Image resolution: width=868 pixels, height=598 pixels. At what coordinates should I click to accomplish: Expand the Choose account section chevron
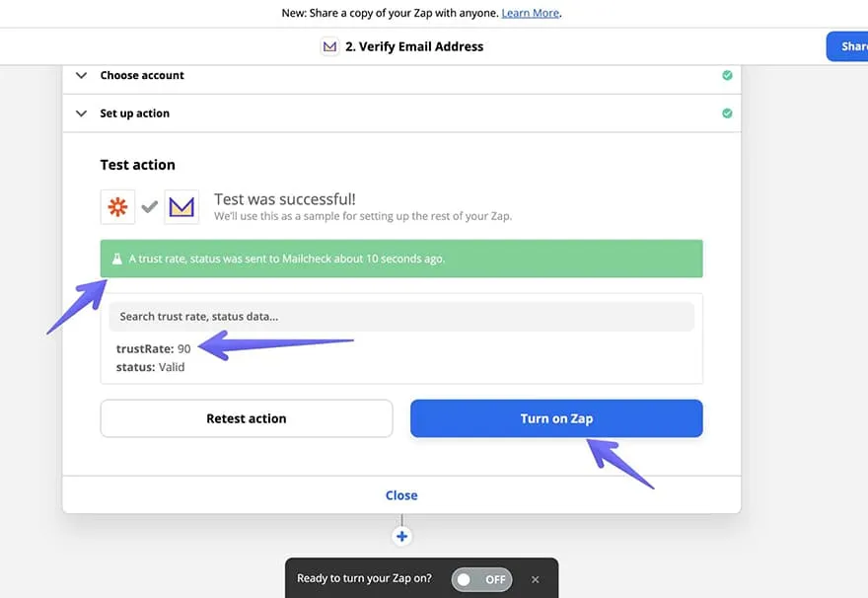click(81, 75)
